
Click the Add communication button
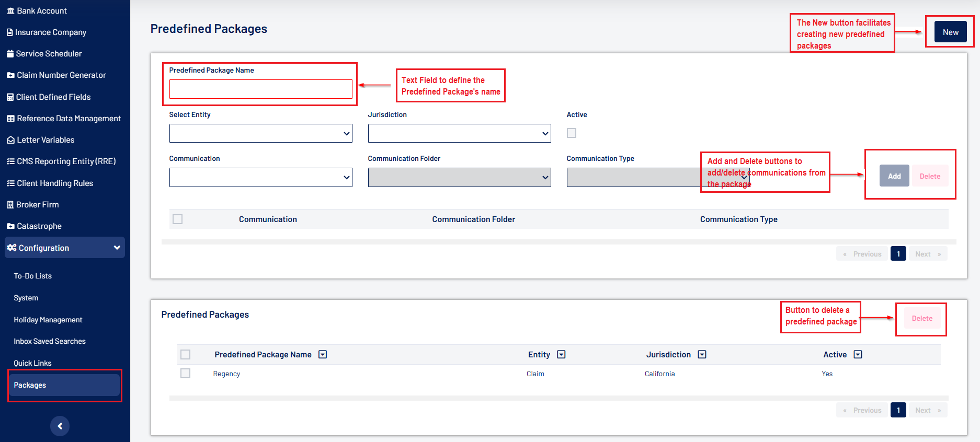pos(894,176)
